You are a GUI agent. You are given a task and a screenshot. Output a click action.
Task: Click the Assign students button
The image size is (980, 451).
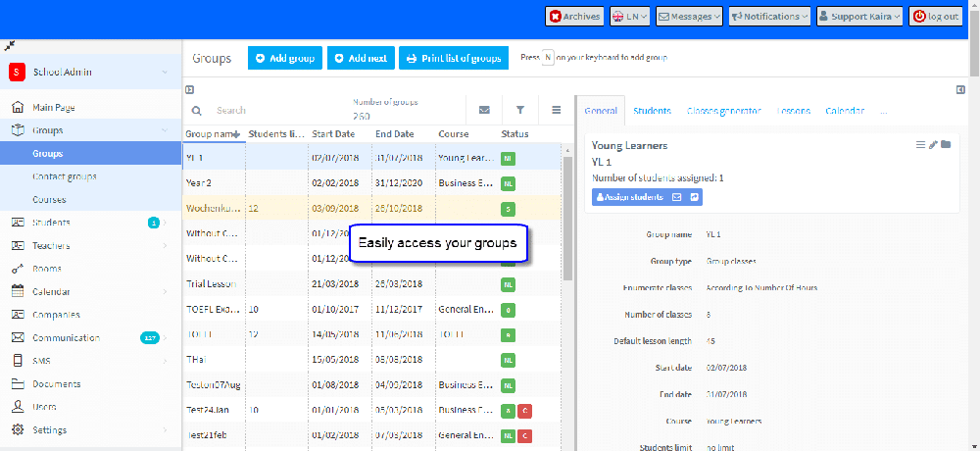pyautogui.click(x=629, y=197)
